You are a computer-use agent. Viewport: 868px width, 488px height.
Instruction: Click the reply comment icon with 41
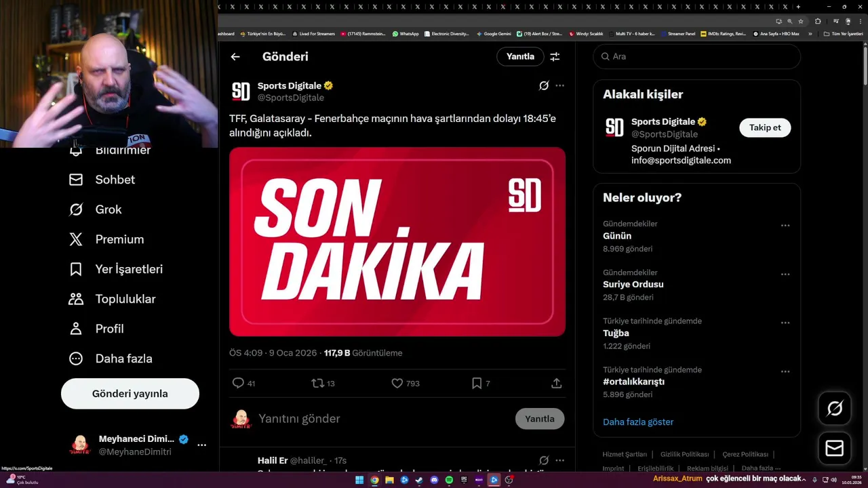(x=238, y=383)
